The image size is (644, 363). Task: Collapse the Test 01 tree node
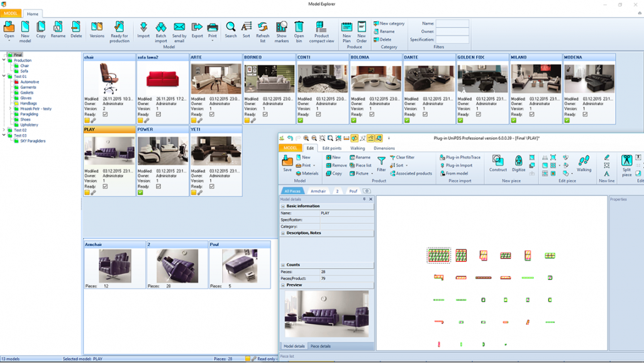[x=4, y=76]
